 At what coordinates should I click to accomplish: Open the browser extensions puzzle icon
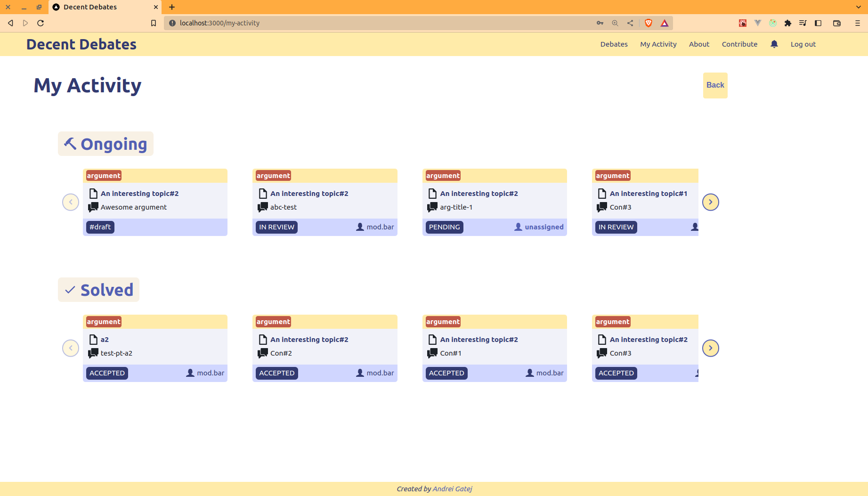point(787,23)
